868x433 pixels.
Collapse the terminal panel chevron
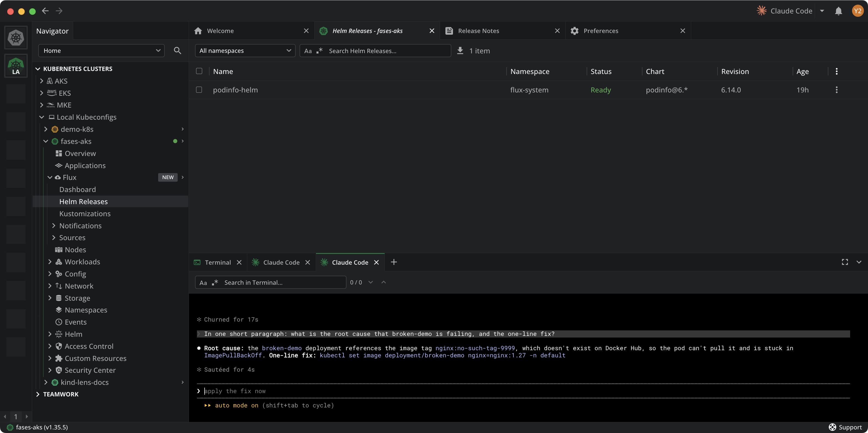pyautogui.click(x=859, y=262)
